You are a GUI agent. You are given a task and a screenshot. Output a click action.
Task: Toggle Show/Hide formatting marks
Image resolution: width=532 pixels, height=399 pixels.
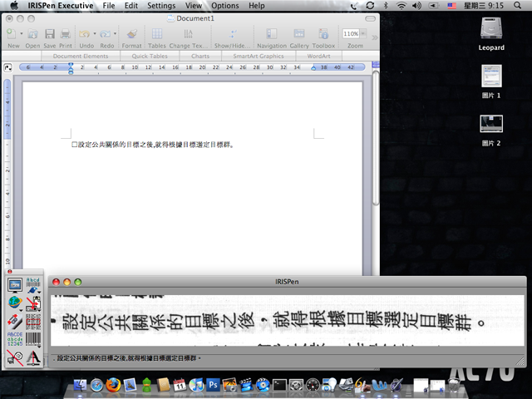coord(233,38)
